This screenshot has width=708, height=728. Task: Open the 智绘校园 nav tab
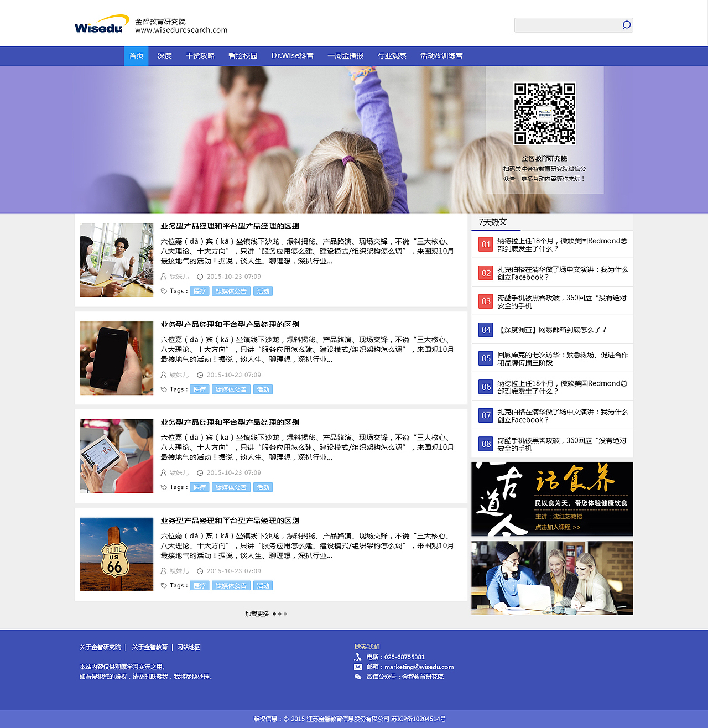(x=243, y=56)
